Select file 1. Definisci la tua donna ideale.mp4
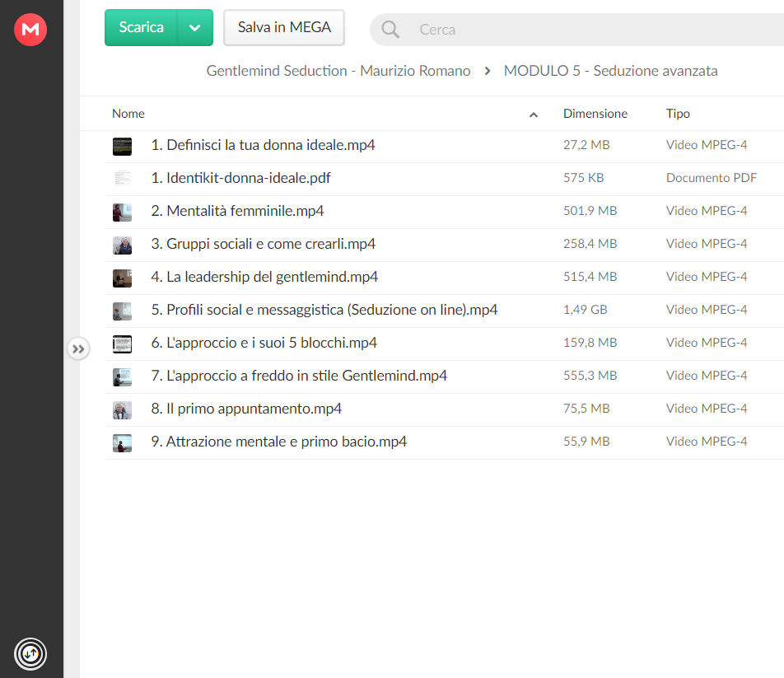Screen dimensions: 784x678 click(263, 145)
